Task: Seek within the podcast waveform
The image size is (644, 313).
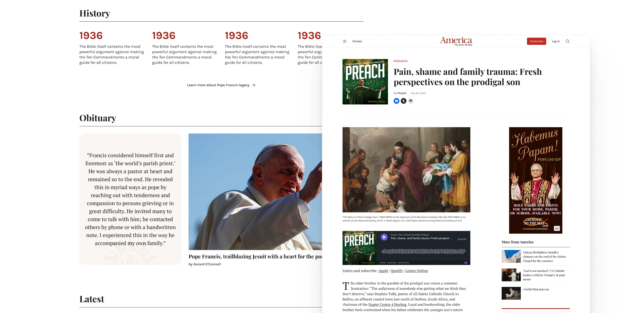Action: coord(423,252)
